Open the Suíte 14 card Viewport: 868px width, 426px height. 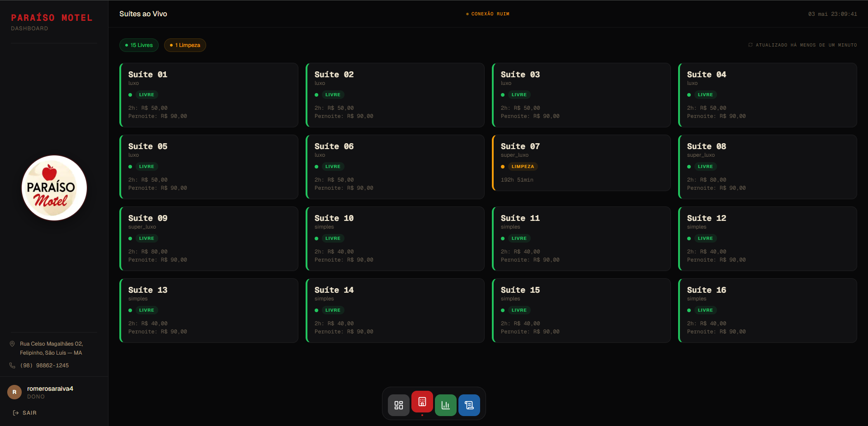pyautogui.click(x=395, y=310)
